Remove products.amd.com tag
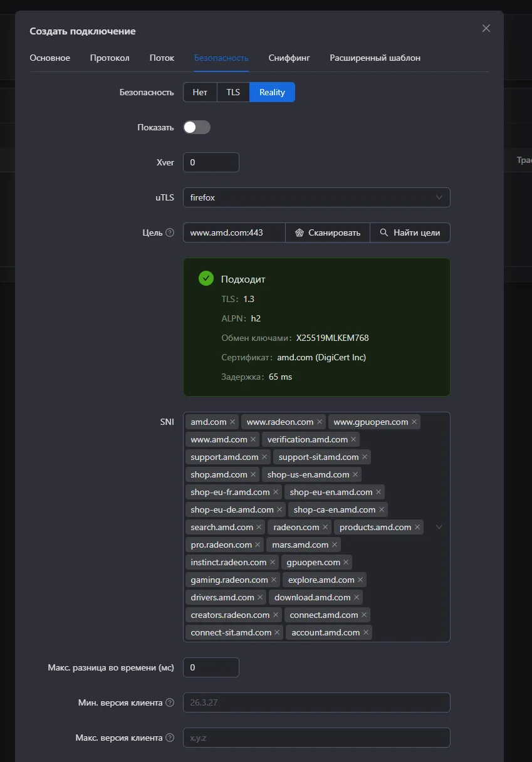This screenshot has width=532, height=762. click(417, 528)
